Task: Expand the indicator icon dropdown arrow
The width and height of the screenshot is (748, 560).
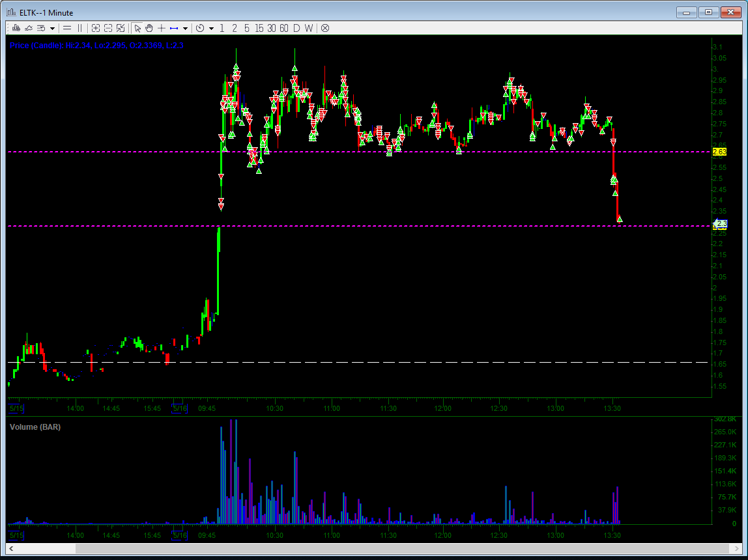Action: [51, 28]
